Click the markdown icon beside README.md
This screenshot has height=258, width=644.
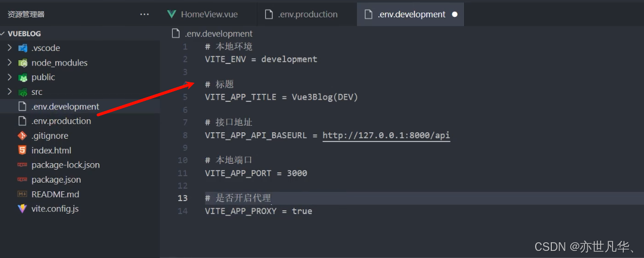point(22,194)
